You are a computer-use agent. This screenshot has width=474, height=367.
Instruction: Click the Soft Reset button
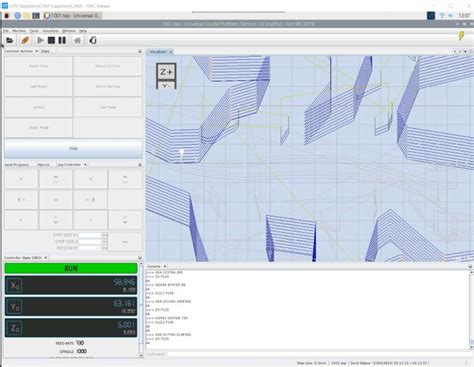[38, 86]
